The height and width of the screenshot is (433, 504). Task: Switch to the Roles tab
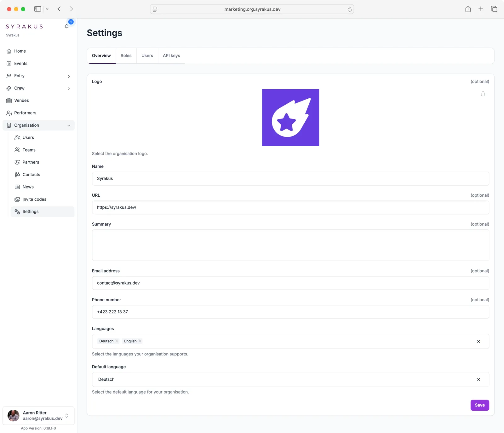[126, 55]
